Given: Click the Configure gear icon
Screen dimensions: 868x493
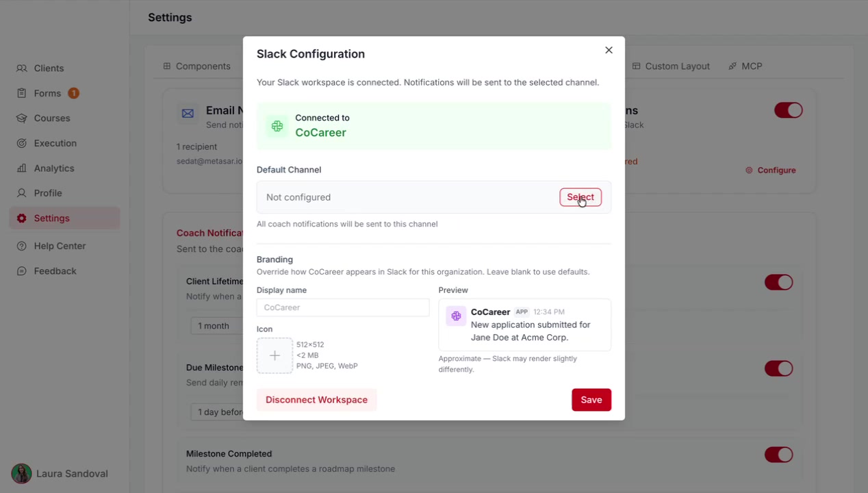Looking at the screenshot, I should tap(749, 170).
